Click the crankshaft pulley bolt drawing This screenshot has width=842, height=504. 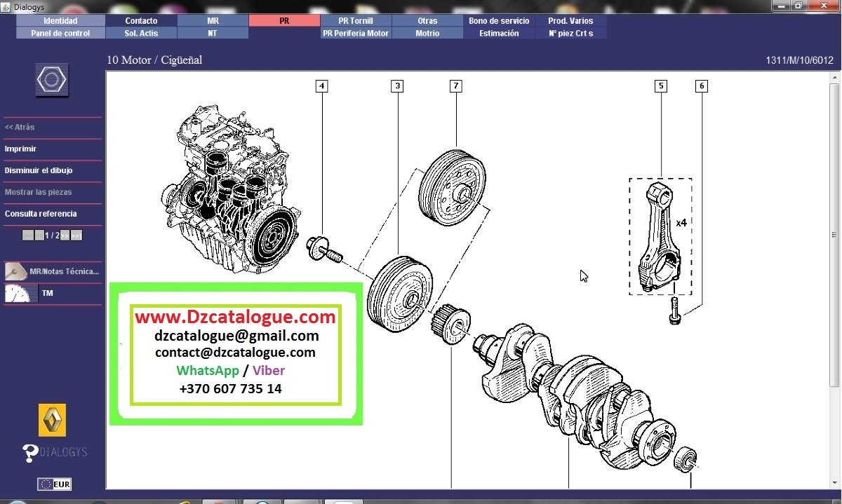pyautogui.click(x=324, y=249)
